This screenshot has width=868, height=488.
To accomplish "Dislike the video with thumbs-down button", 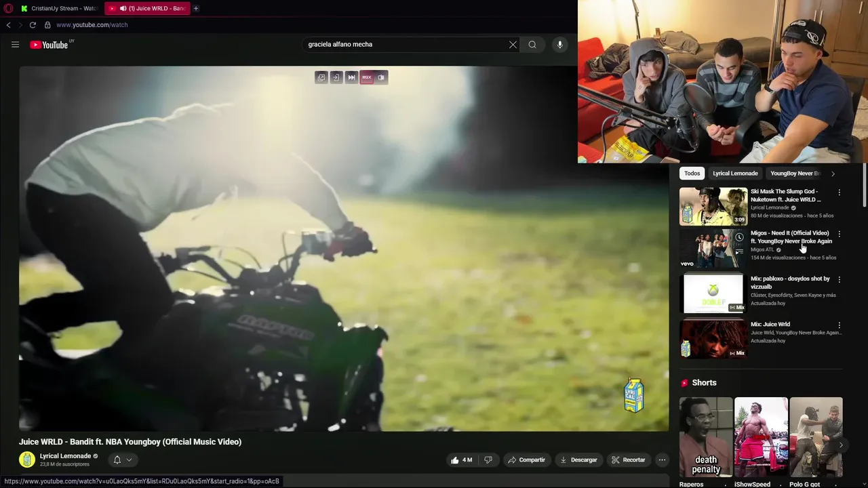I will (488, 460).
